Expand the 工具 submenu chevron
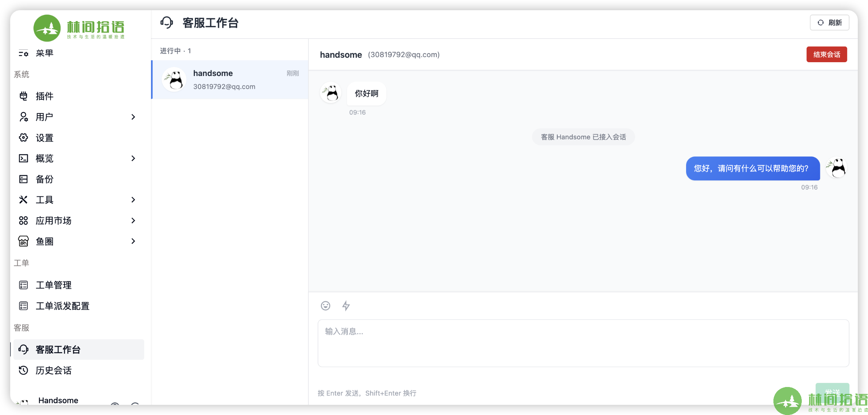This screenshot has width=868, height=415. click(133, 200)
